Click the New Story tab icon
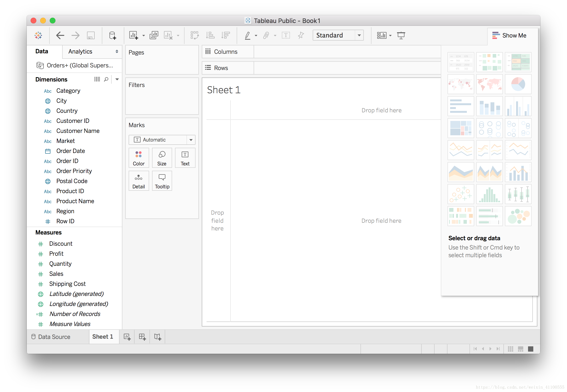 pyautogui.click(x=158, y=337)
